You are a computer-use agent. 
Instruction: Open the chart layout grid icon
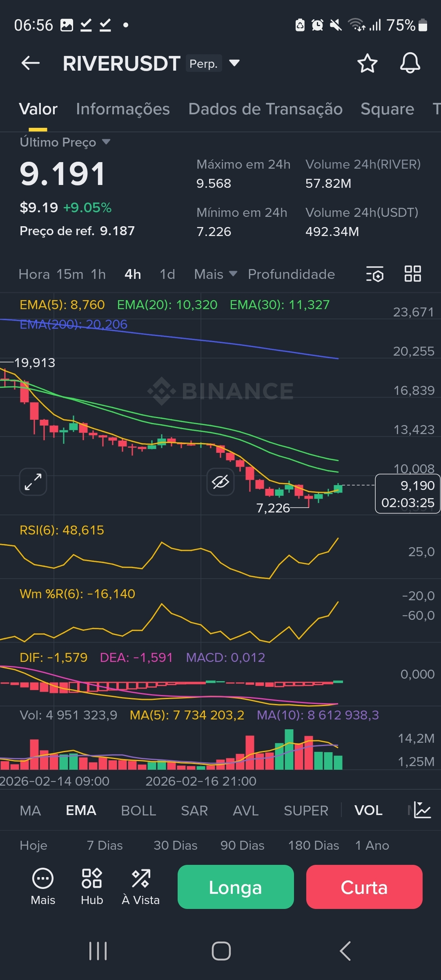coord(412,274)
